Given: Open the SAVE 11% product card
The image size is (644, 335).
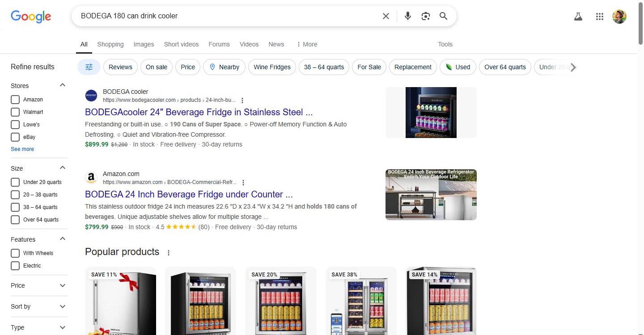Looking at the screenshot, I should pos(121,301).
